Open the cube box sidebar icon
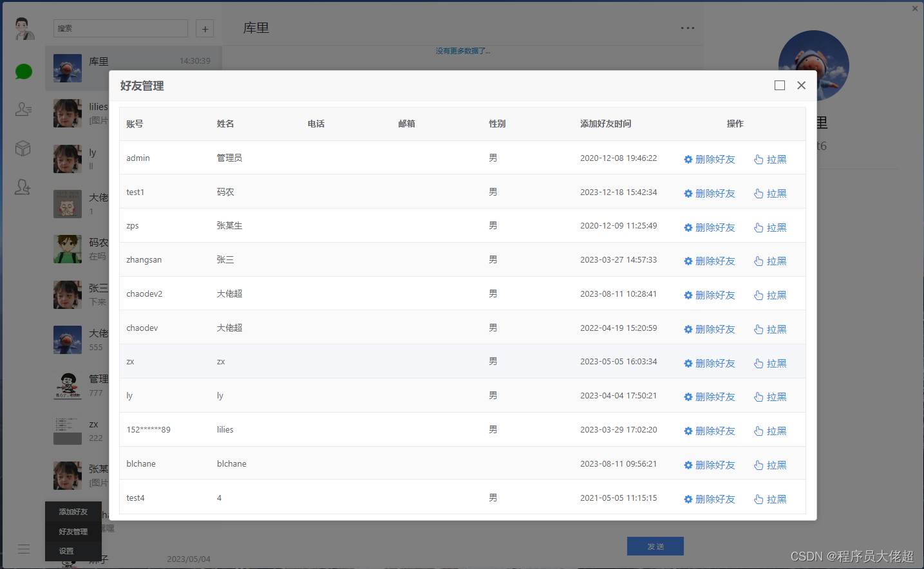 tap(23, 149)
